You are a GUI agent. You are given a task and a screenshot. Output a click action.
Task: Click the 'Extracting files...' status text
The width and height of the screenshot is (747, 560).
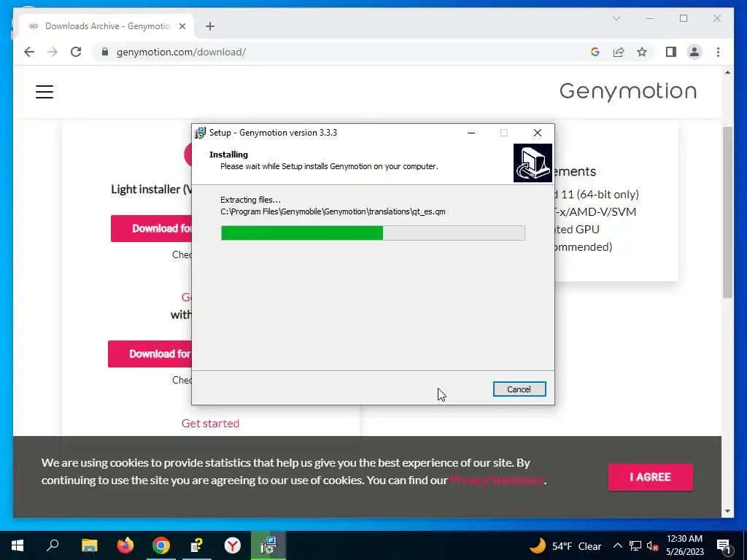click(251, 200)
